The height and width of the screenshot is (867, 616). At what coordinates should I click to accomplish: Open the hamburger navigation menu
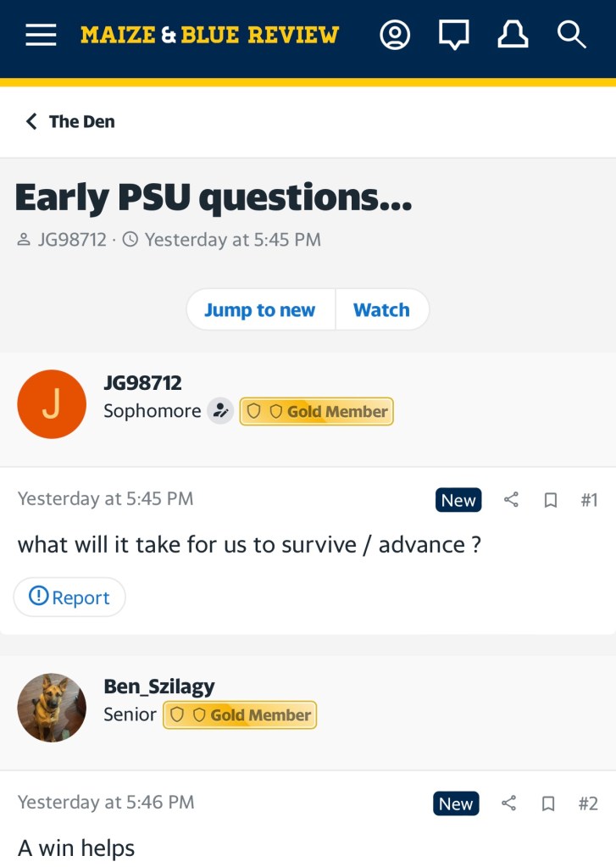click(41, 35)
